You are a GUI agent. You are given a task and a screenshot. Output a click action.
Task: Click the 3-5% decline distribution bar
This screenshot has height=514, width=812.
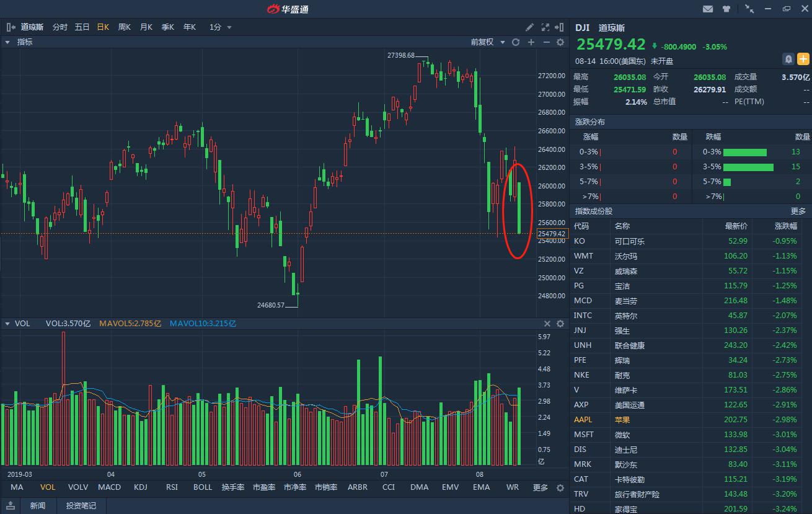coord(748,167)
